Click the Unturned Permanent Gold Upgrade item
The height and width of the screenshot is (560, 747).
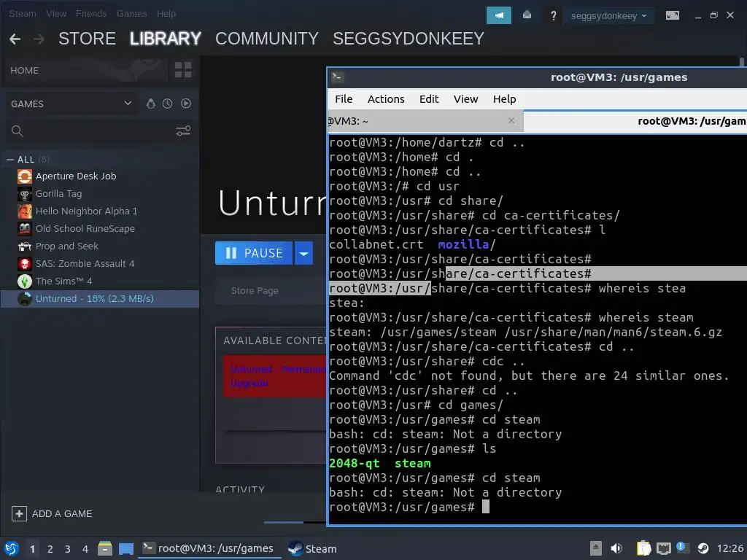click(x=275, y=376)
